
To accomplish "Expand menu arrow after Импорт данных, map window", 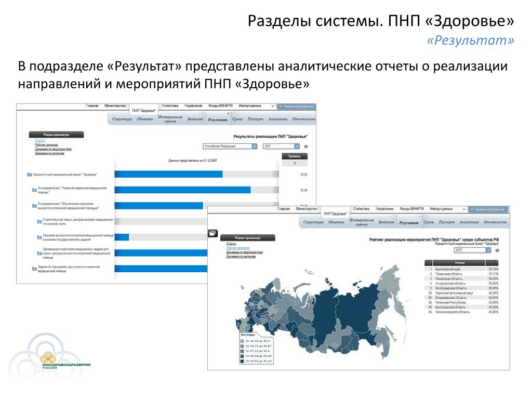I will (x=464, y=209).
